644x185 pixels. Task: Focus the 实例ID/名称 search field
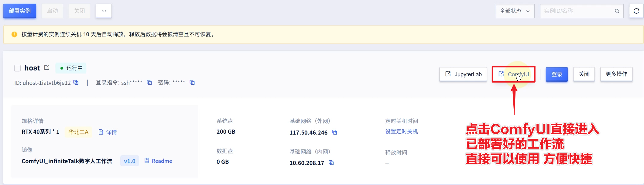tap(577, 11)
